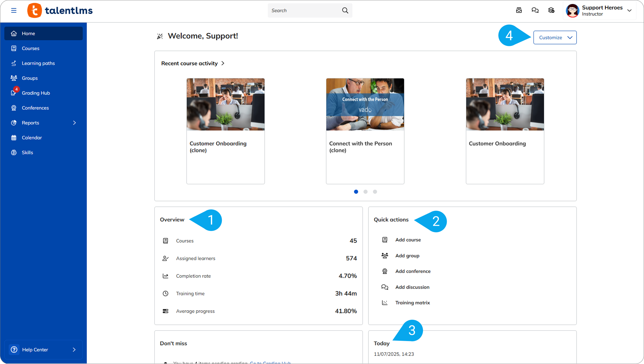Open the discussions chat icon
The image size is (644, 364).
coord(535,10)
